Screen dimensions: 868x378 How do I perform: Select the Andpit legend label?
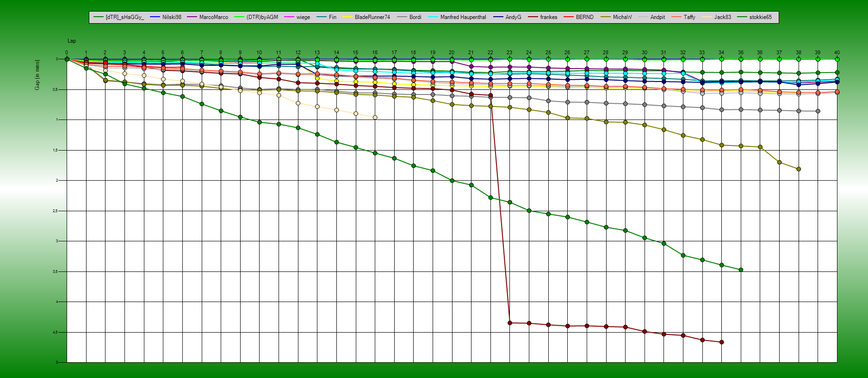click(x=657, y=17)
